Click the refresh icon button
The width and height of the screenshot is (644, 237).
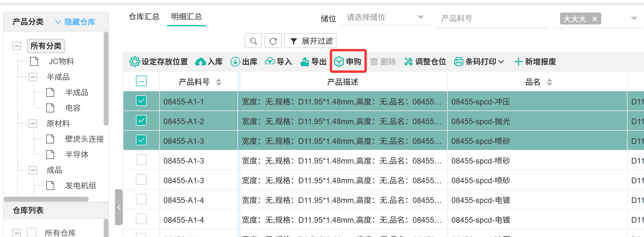273,41
